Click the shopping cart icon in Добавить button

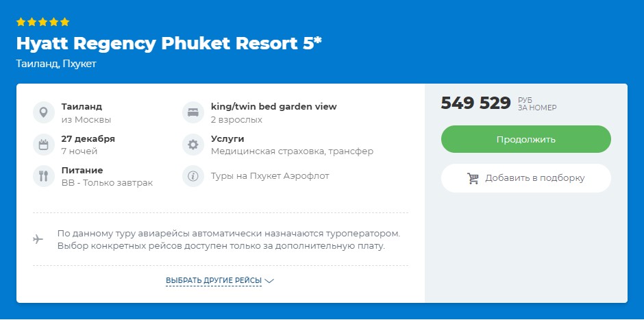pos(473,178)
